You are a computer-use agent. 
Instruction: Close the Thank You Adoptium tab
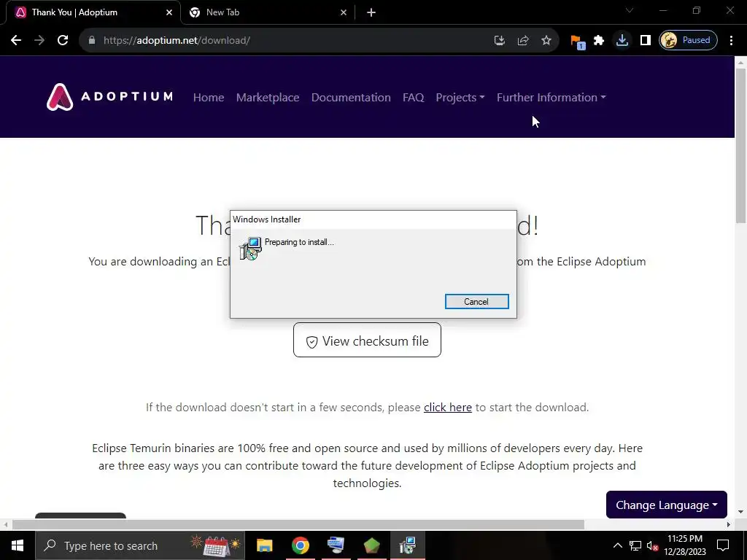(x=169, y=13)
